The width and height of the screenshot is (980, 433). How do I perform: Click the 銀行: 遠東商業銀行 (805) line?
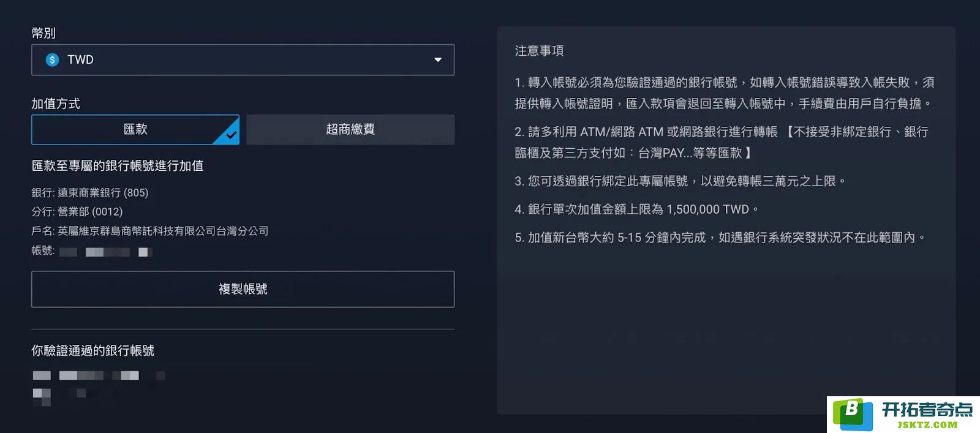90,193
